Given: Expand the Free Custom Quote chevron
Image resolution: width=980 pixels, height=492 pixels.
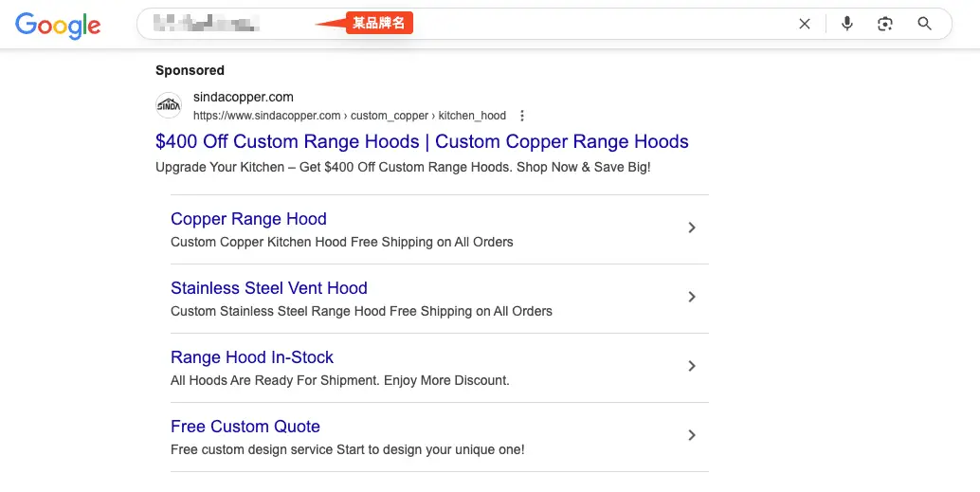Looking at the screenshot, I should 692,435.
